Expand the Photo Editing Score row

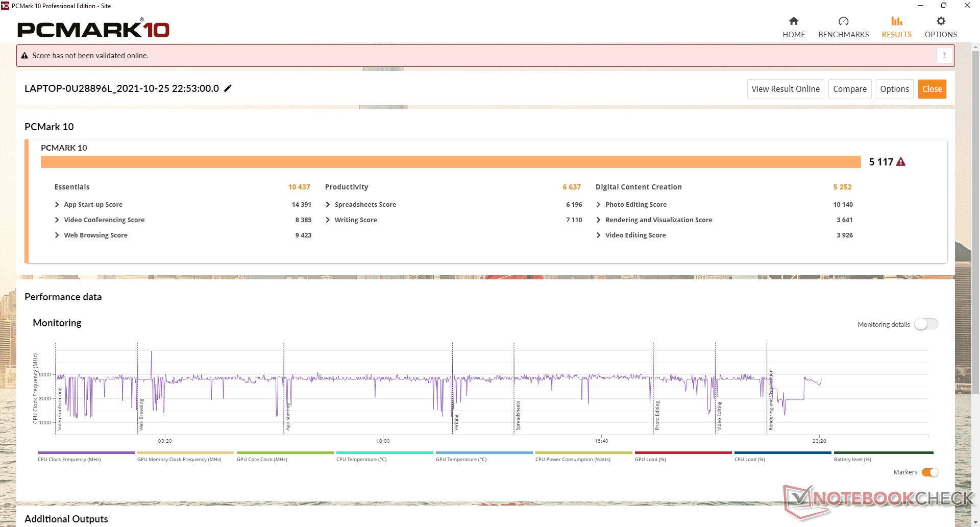[x=598, y=205]
